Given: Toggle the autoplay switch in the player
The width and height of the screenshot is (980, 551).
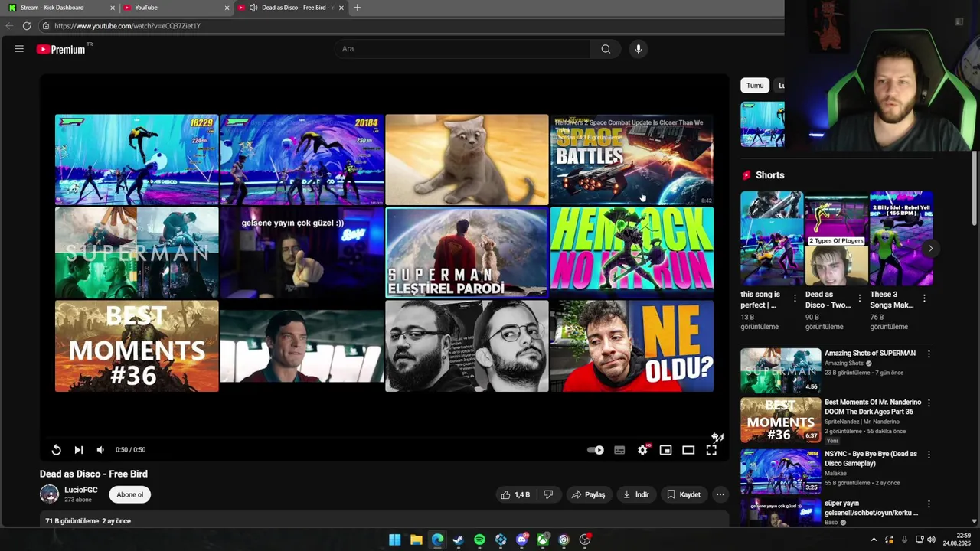Looking at the screenshot, I should pos(596,450).
